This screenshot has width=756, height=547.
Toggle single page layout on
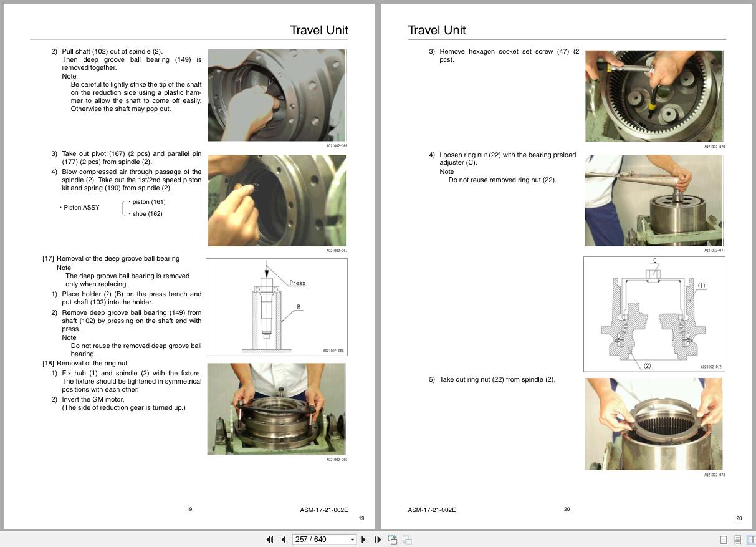point(723,538)
